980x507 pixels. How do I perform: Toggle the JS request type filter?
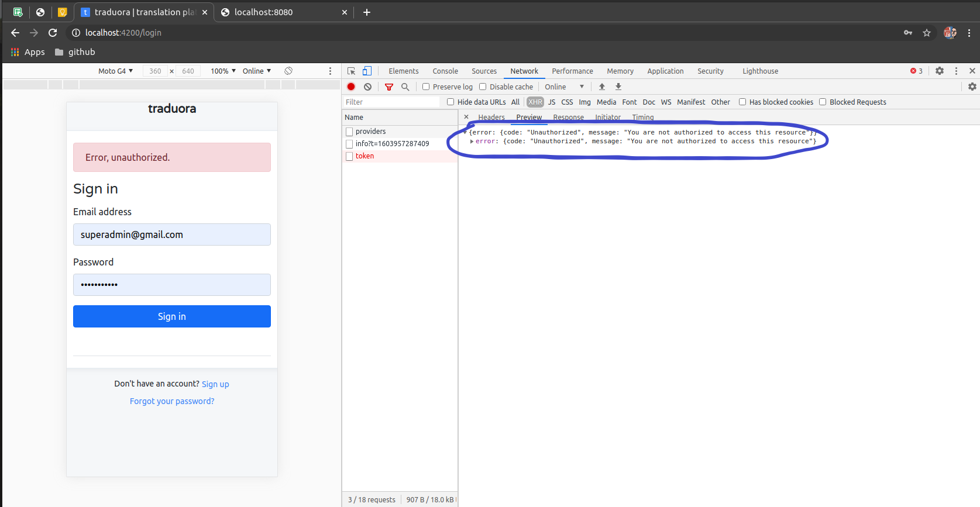552,102
